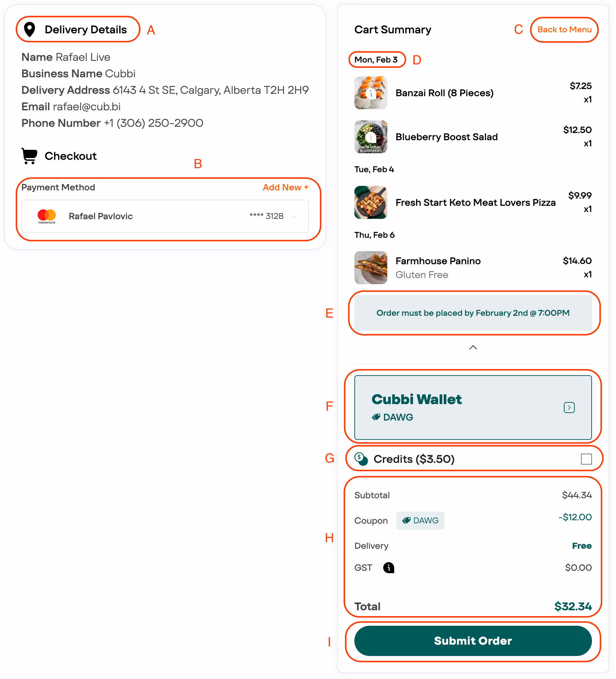The width and height of the screenshot is (616, 679).
Task: Open the Farmhouse Panino thumbnail
Action: point(370,268)
